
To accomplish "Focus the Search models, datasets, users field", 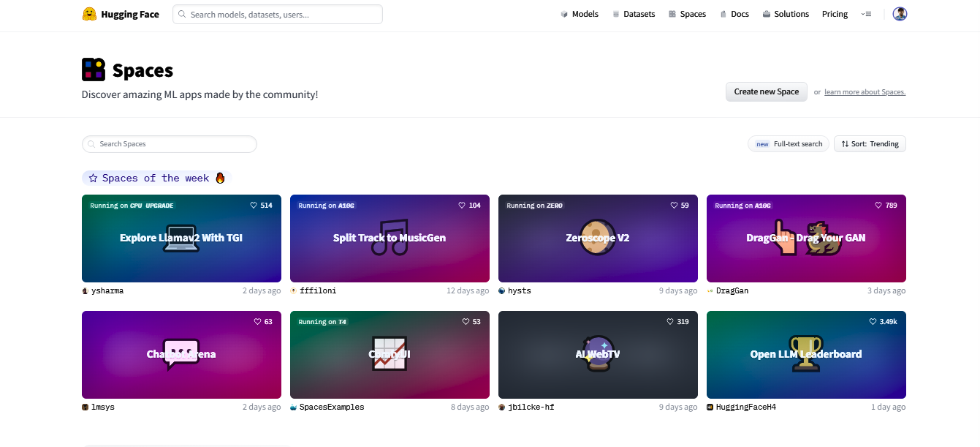I will [x=278, y=15].
